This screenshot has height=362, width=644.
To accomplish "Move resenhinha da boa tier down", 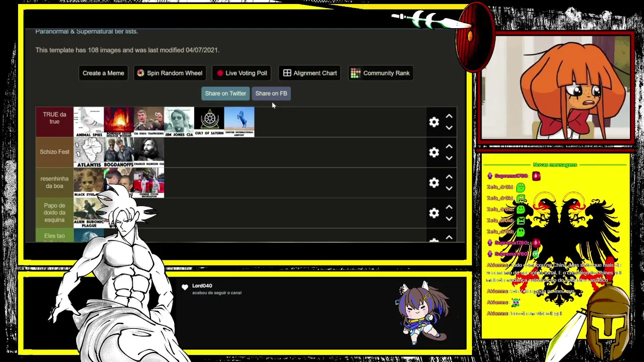I will tap(449, 188).
